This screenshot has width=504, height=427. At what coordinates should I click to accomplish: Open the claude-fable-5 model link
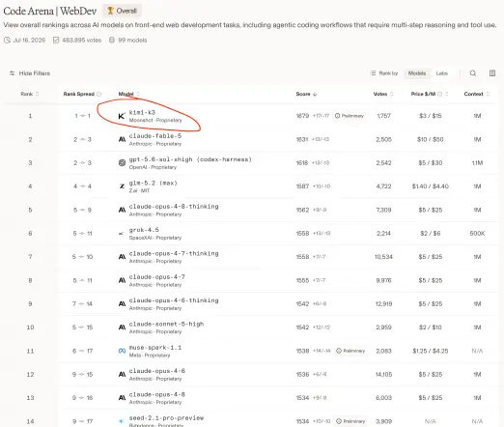pos(155,135)
